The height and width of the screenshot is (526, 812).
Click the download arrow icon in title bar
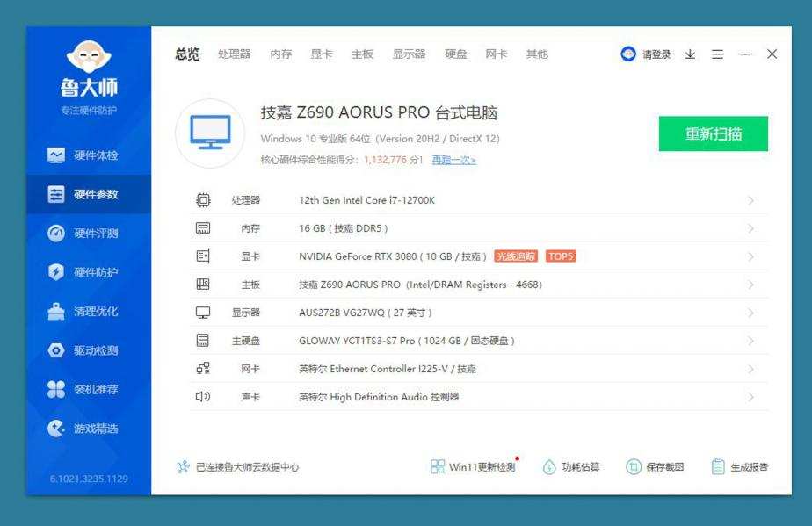point(690,54)
